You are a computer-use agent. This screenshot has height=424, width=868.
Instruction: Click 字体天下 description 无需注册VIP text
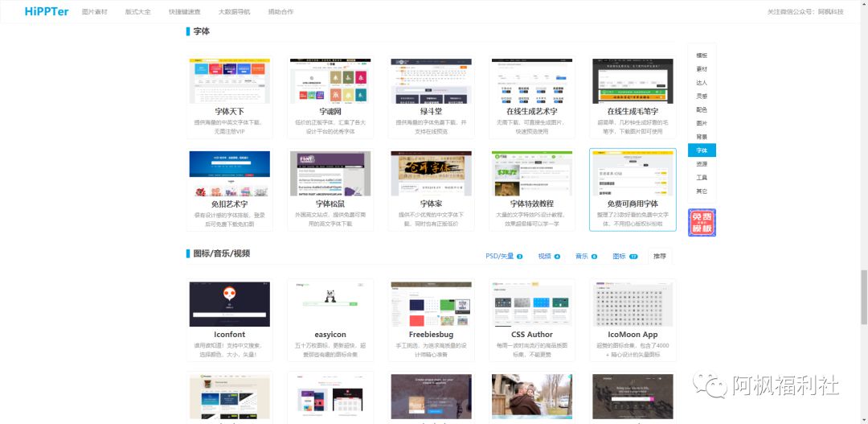click(x=230, y=132)
